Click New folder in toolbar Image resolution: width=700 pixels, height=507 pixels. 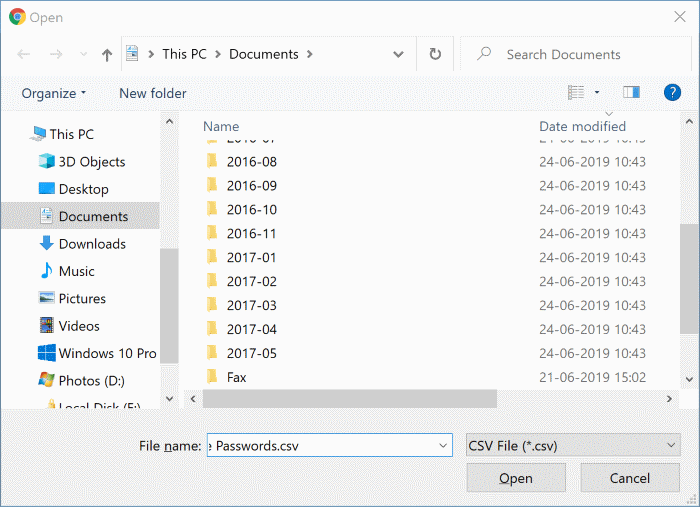pos(152,93)
